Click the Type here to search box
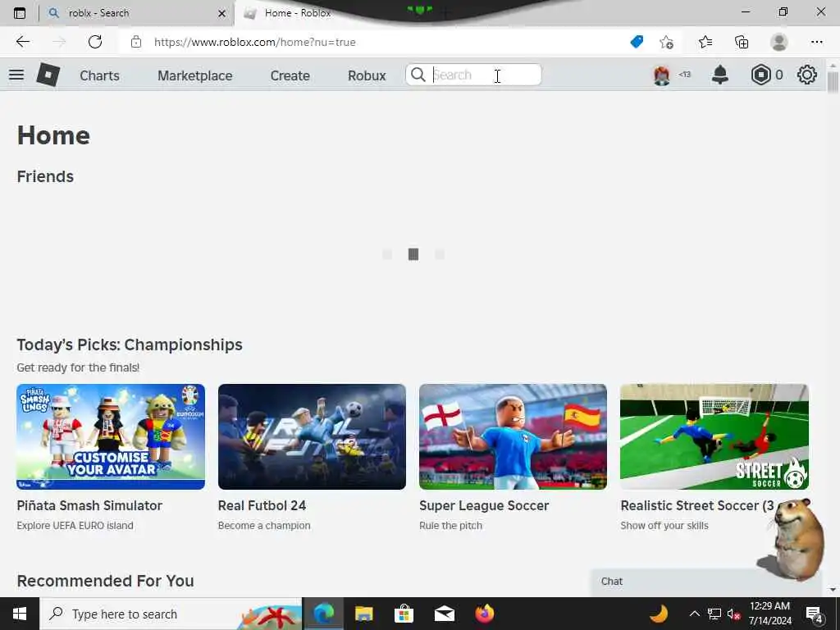 (x=171, y=614)
